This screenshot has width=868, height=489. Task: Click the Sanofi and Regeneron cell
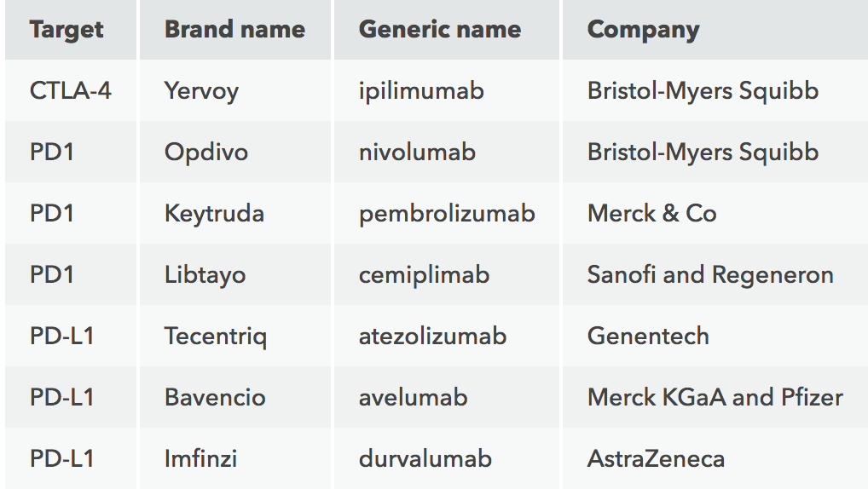710,275
